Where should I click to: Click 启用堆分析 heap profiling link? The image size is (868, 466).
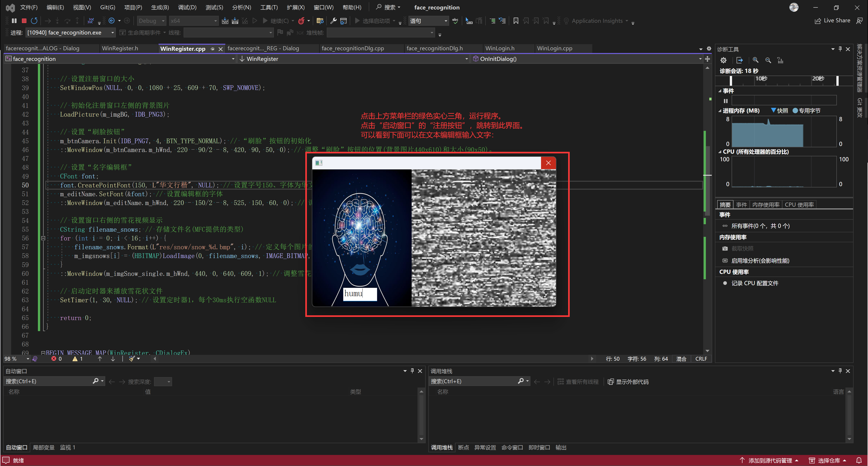760,261
